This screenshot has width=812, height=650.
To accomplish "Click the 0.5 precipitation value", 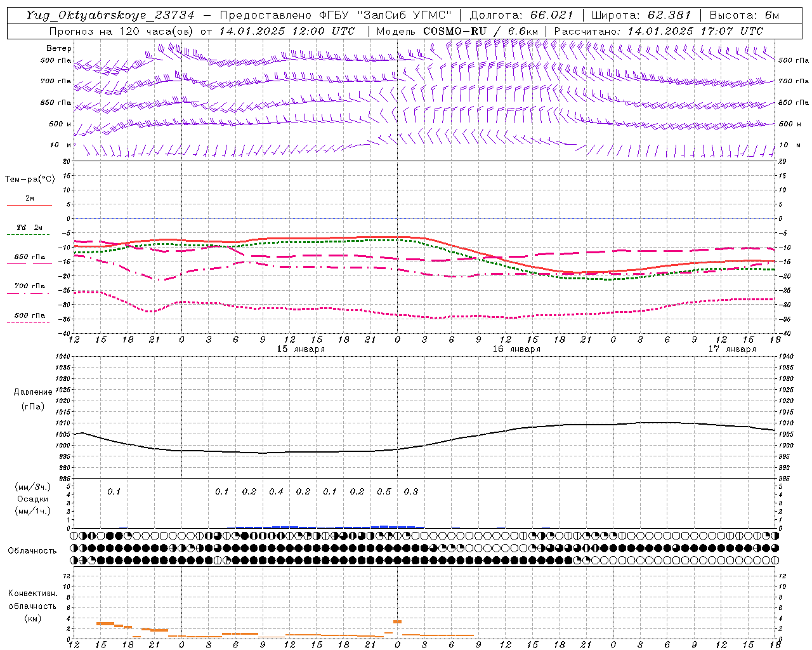I will tap(384, 491).
